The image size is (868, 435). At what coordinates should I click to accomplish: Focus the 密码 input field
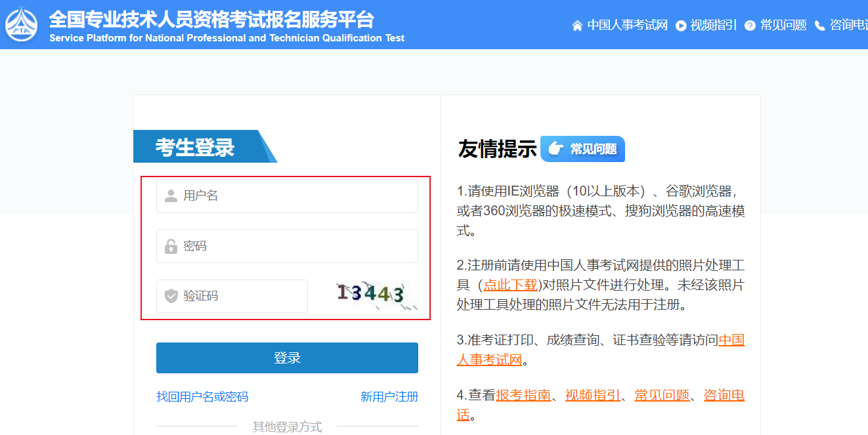click(x=295, y=246)
